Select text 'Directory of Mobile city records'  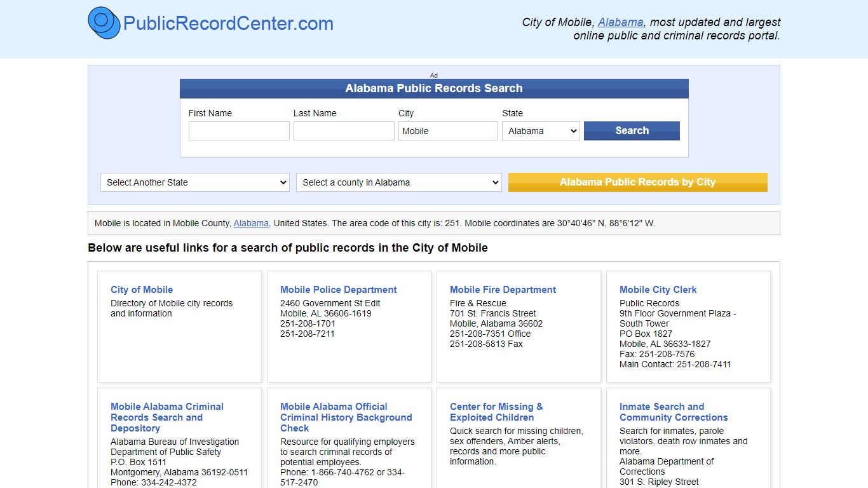[172, 303]
